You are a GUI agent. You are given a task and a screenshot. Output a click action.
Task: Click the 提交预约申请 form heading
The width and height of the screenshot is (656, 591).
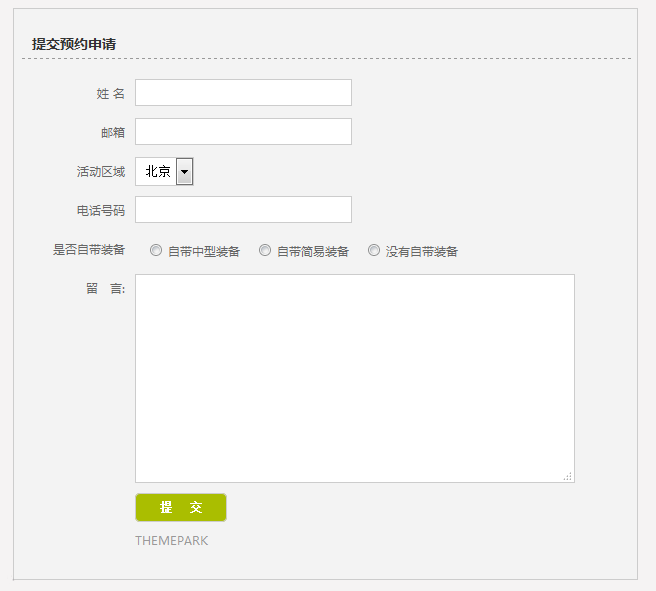[73, 44]
